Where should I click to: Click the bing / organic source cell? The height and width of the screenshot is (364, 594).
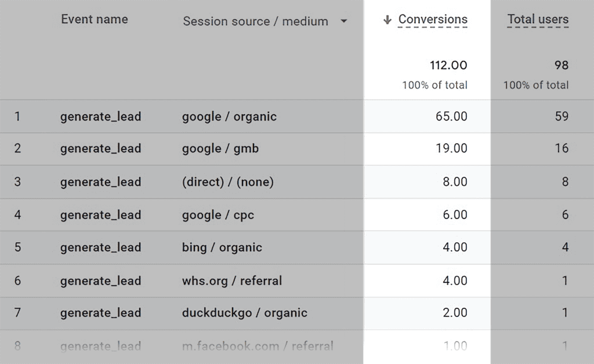(222, 247)
